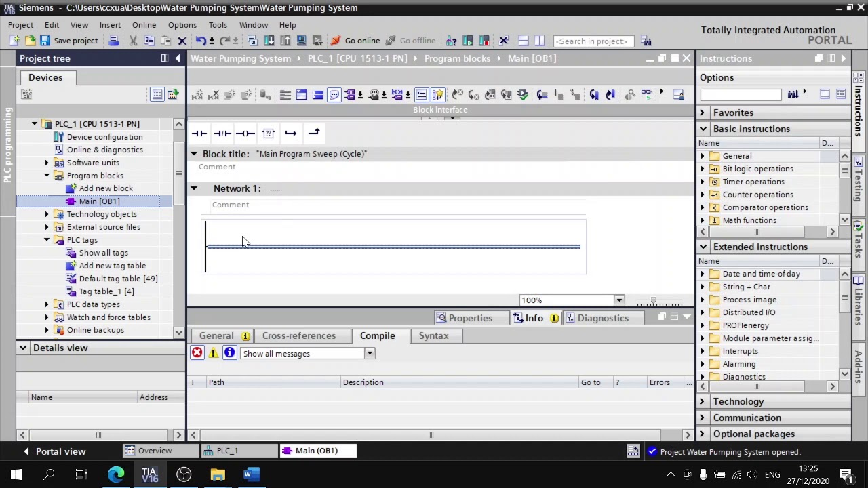Click the Open project icon
The height and width of the screenshot is (488, 868).
30,41
